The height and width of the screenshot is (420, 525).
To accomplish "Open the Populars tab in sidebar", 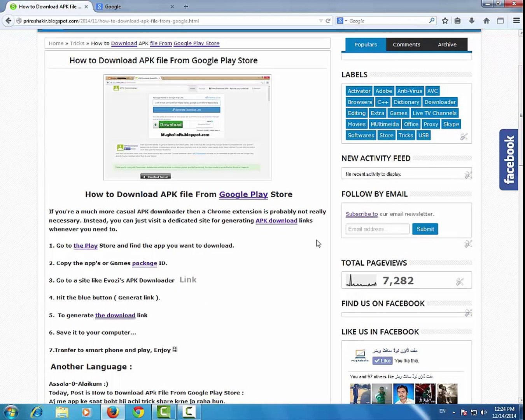I will pos(366,44).
